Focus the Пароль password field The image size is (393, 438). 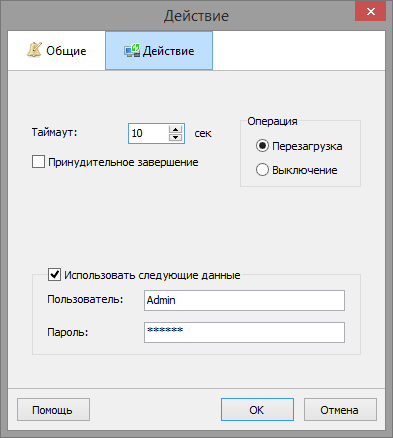[244, 332]
